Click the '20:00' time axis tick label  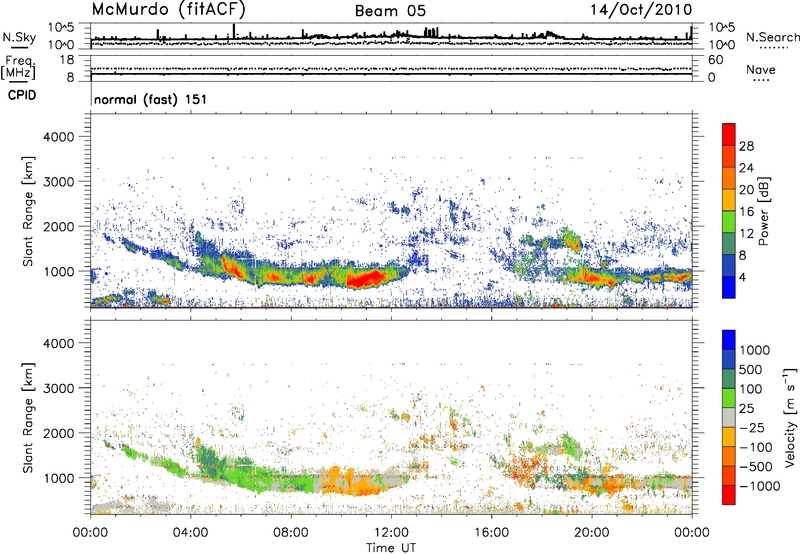[592, 533]
